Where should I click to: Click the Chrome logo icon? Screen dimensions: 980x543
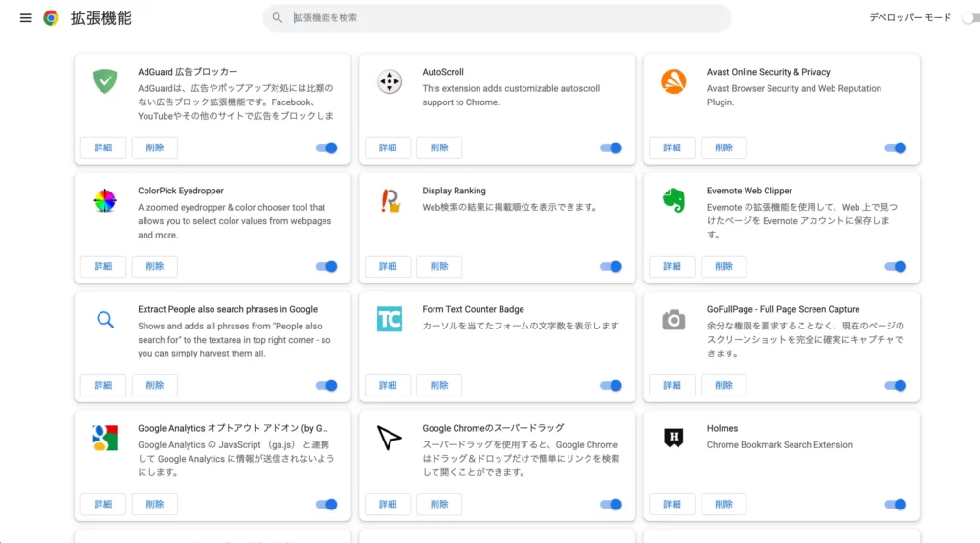(x=52, y=18)
